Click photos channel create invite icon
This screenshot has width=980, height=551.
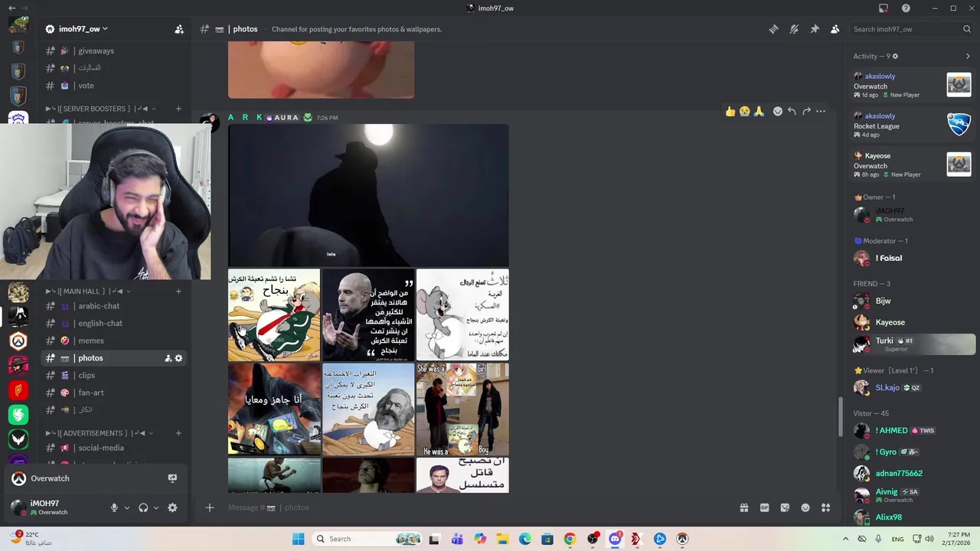[168, 358]
